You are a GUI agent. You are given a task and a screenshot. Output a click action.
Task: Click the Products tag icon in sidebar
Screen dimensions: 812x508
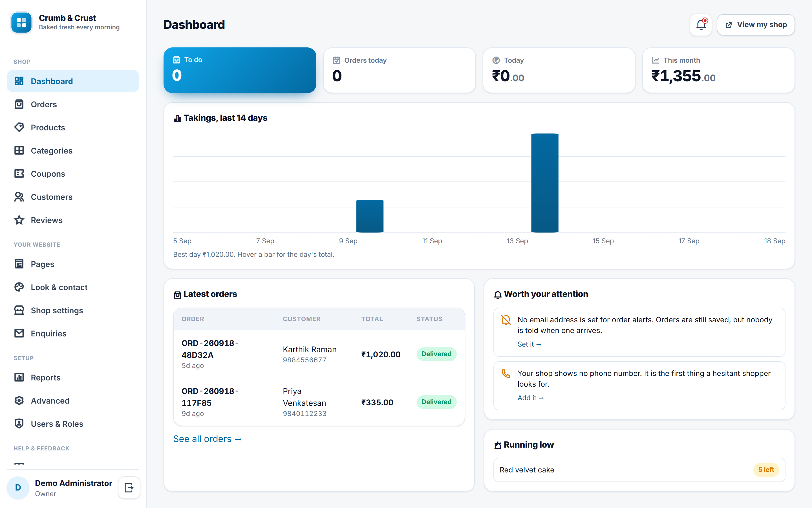[19, 127]
